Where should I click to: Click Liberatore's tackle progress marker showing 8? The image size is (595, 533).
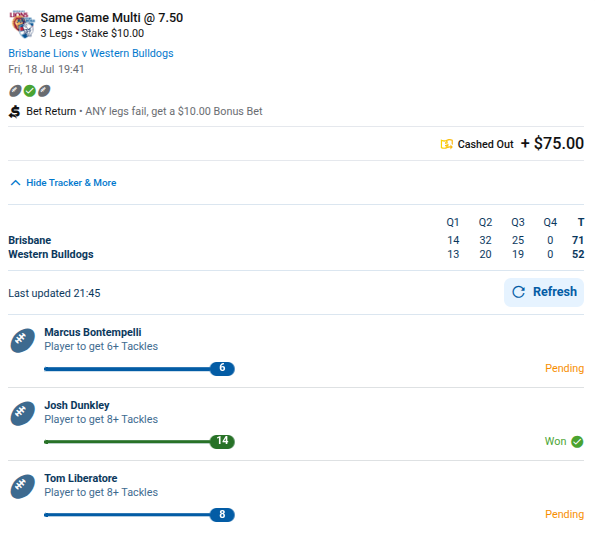point(222,514)
